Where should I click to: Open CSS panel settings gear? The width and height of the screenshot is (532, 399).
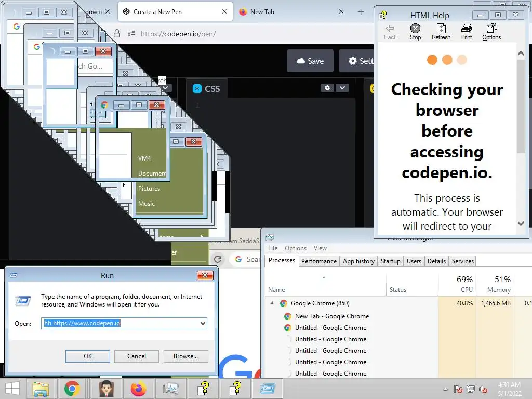click(x=327, y=88)
